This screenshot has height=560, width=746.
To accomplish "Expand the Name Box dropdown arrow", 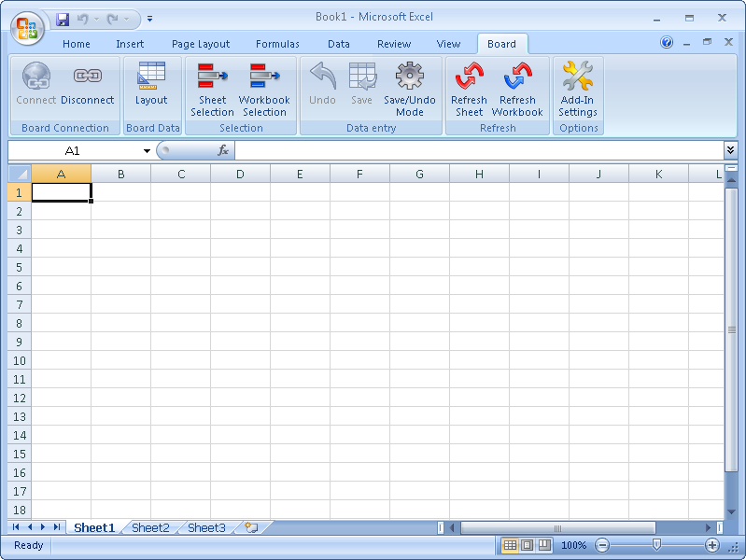I will [x=147, y=151].
